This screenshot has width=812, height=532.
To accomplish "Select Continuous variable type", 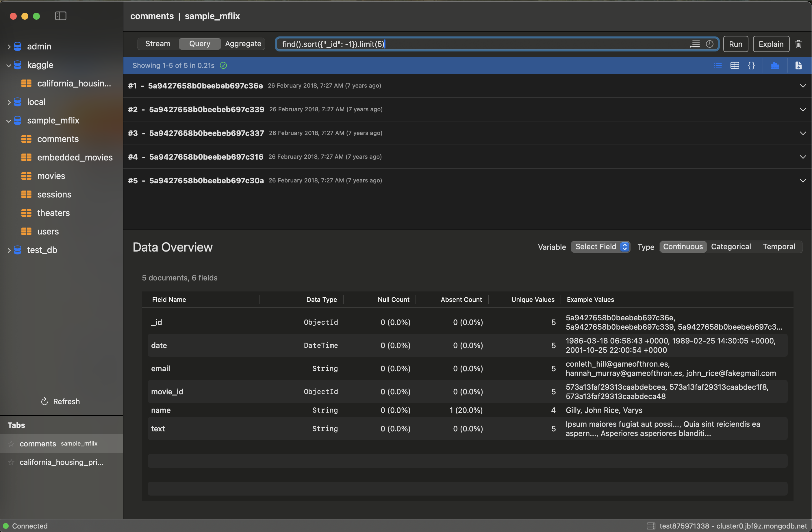I will [683, 247].
